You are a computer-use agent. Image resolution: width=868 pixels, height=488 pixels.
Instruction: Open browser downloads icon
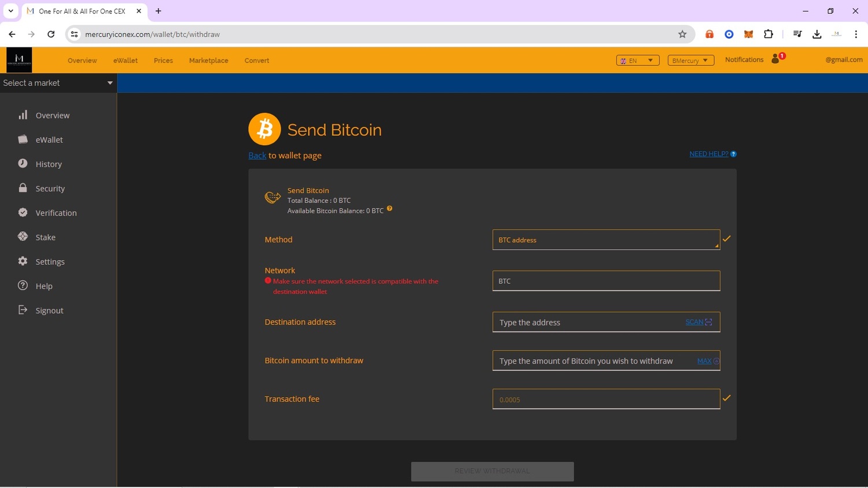[816, 34]
